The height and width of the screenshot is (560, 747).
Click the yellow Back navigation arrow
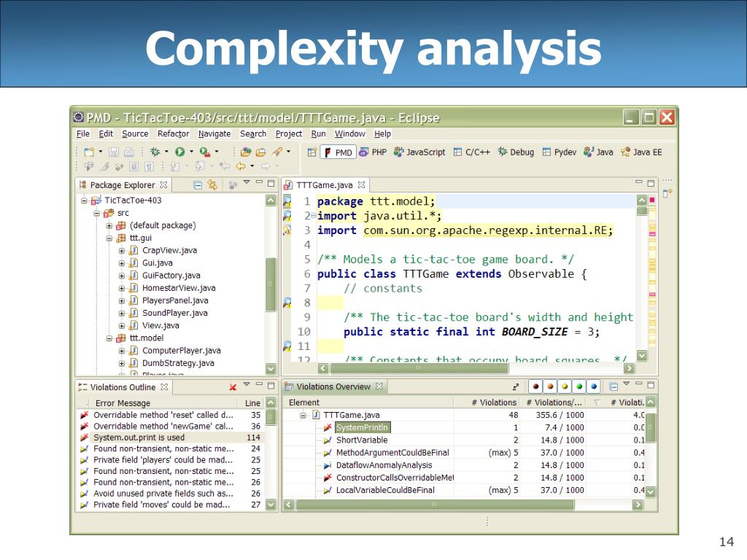(241, 166)
